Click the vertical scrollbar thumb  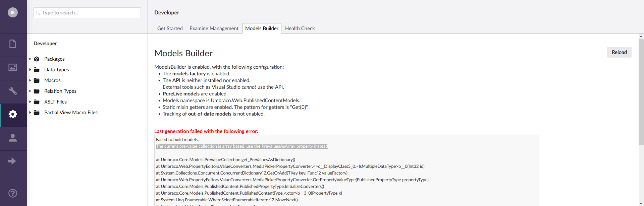641,92
